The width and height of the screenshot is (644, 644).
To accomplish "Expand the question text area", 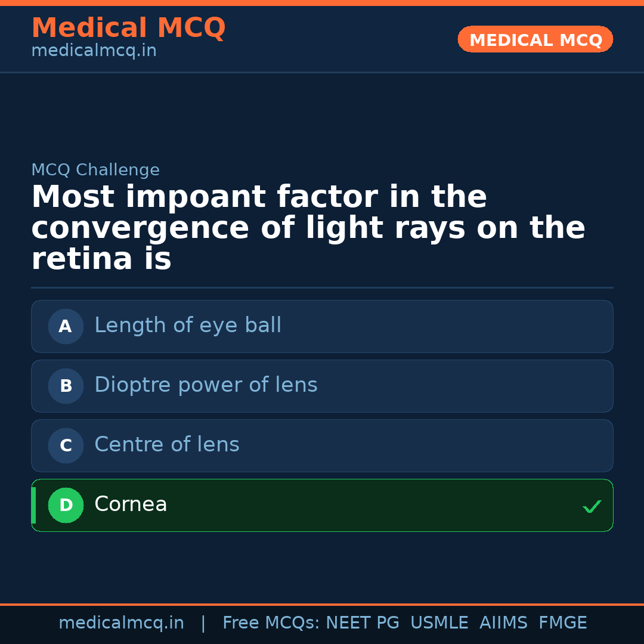I will pyautogui.click(x=308, y=227).
